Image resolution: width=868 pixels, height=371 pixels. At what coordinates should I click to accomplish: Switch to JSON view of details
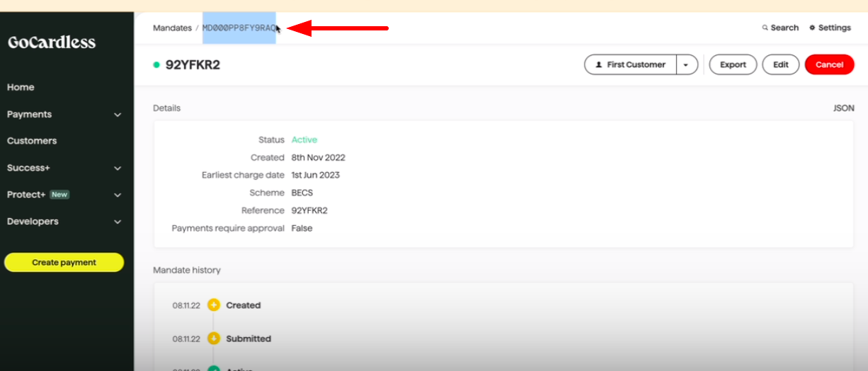tap(843, 108)
